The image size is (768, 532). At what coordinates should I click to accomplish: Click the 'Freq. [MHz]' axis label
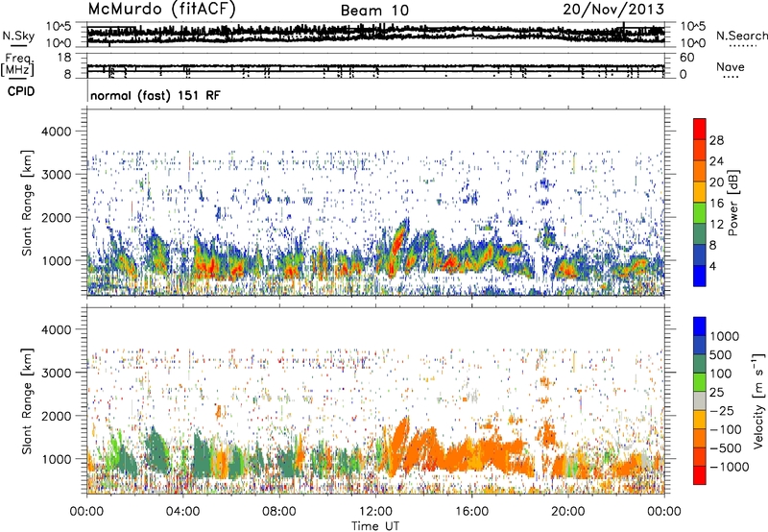point(17,65)
